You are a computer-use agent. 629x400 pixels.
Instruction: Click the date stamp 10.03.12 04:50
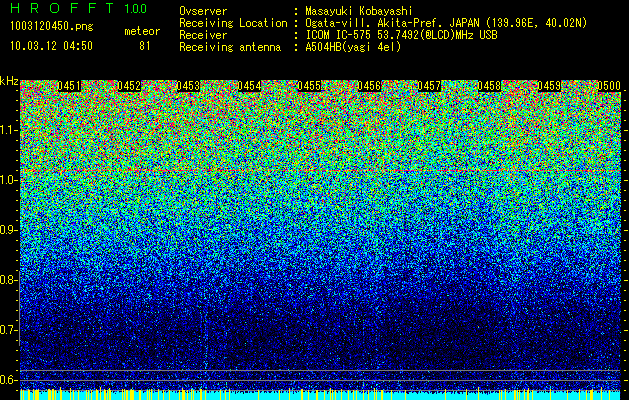51,46
